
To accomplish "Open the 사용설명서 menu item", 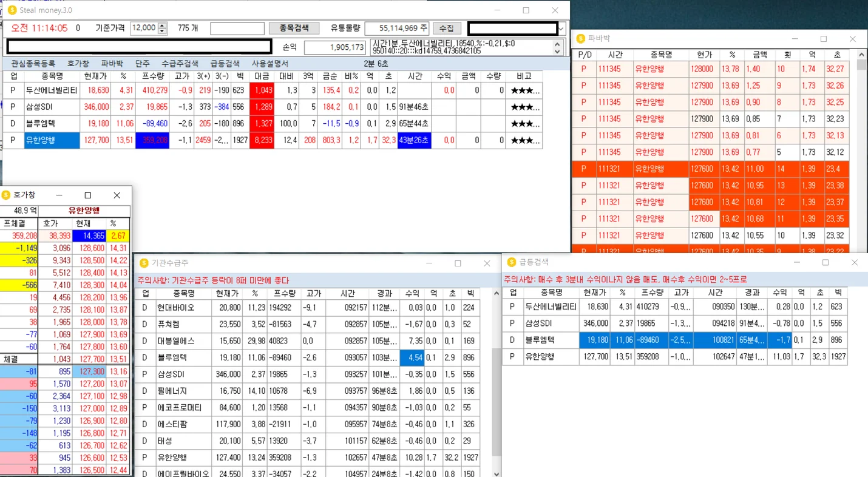I will point(270,63).
